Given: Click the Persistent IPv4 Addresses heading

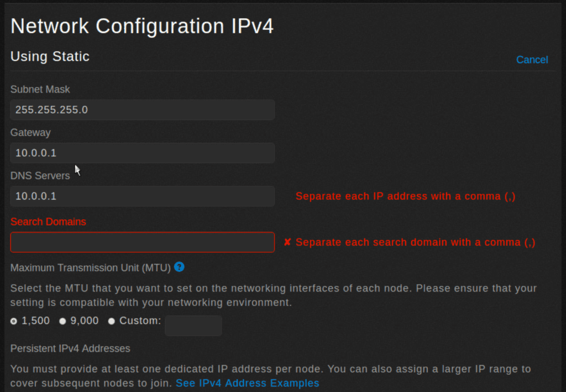Looking at the screenshot, I should 70,349.
